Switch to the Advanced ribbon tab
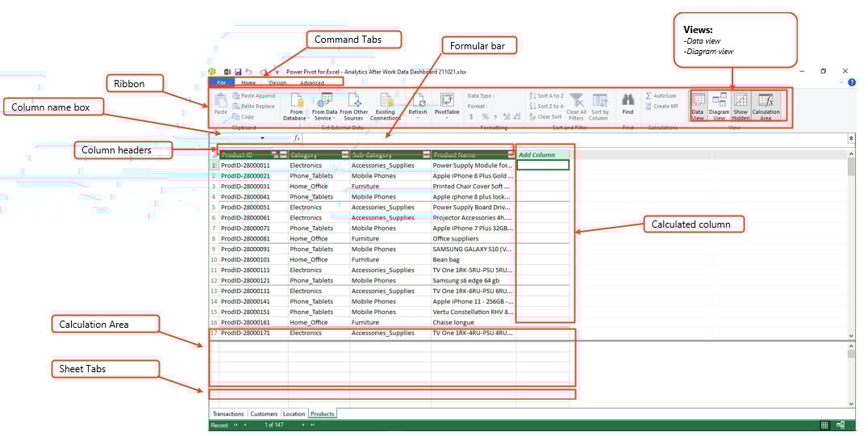Image resolution: width=868 pixels, height=436 pixels. (x=312, y=82)
